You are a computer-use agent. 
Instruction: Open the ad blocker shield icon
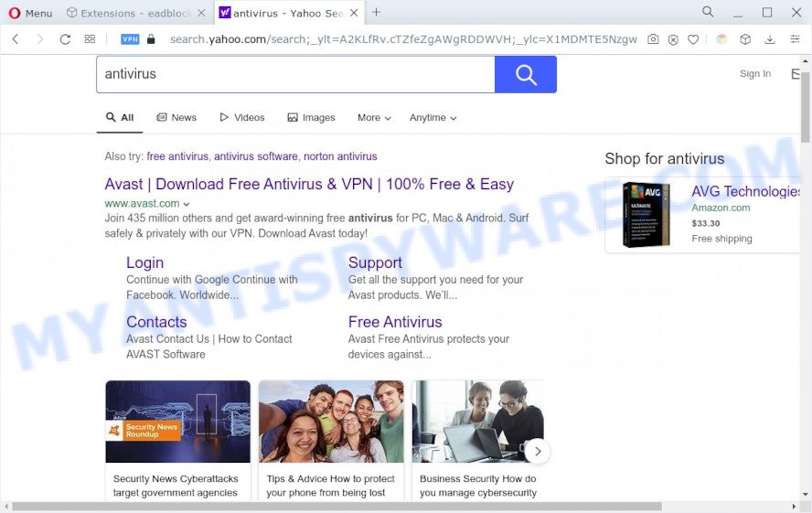[x=673, y=39]
